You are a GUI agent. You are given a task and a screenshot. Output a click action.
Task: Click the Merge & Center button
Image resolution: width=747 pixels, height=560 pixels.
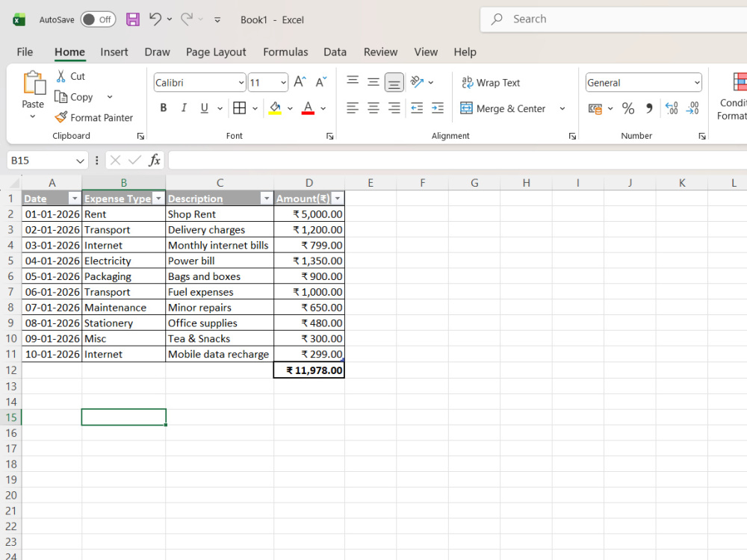click(503, 108)
